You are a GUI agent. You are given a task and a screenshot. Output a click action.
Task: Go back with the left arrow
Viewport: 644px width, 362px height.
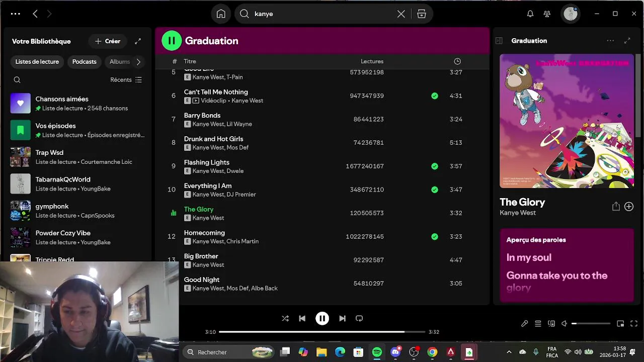35,14
